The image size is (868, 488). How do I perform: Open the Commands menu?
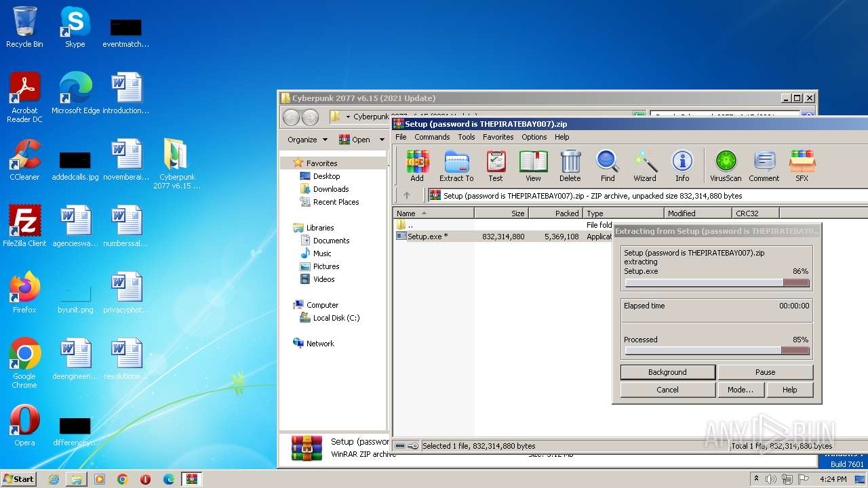coord(432,137)
